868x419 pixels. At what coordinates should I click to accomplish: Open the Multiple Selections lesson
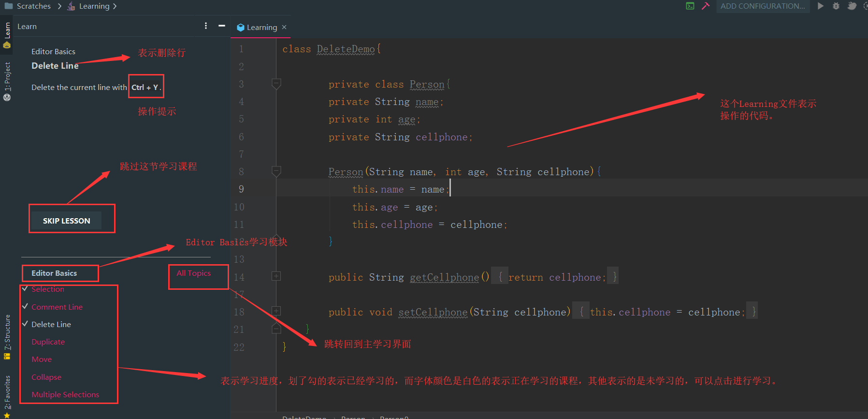[65, 394]
